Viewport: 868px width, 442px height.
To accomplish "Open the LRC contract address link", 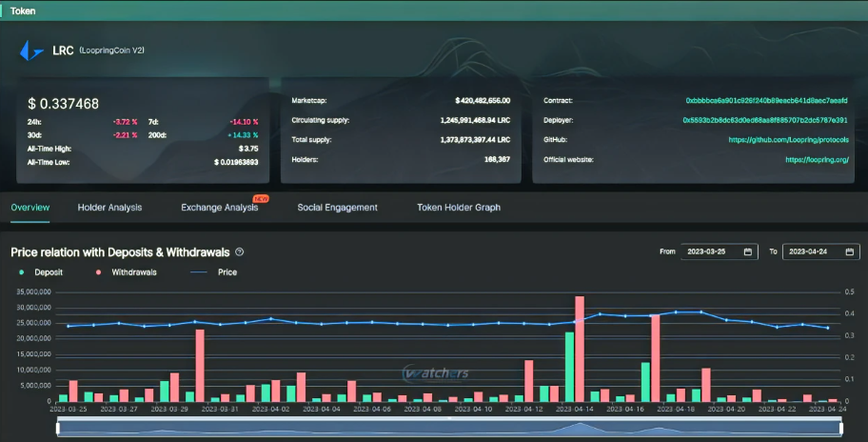I will (766, 100).
